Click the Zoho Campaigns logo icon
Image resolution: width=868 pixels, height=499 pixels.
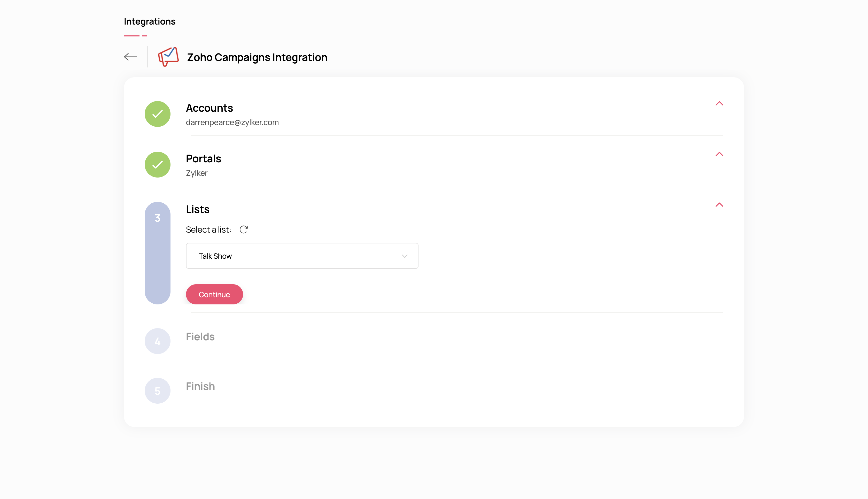pos(168,57)
